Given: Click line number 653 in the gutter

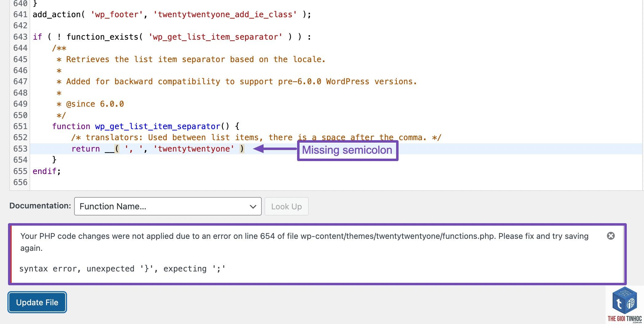Looking at the screenshot, I should 20,149.
